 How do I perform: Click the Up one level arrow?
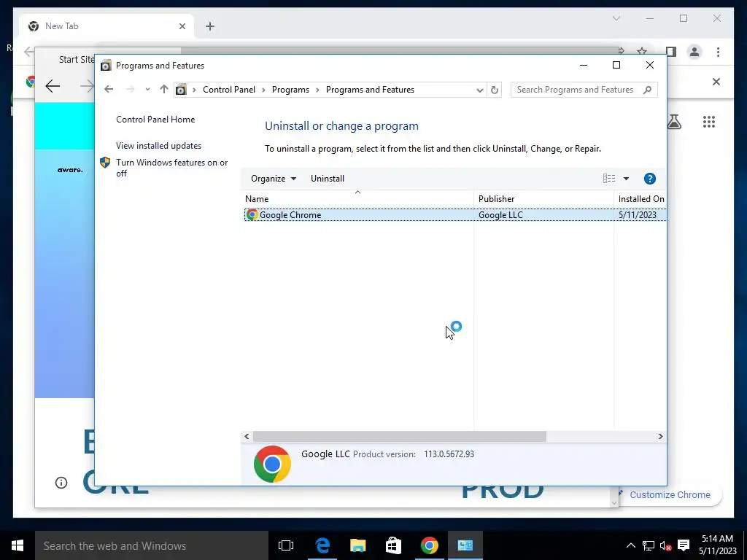[164, 90]
